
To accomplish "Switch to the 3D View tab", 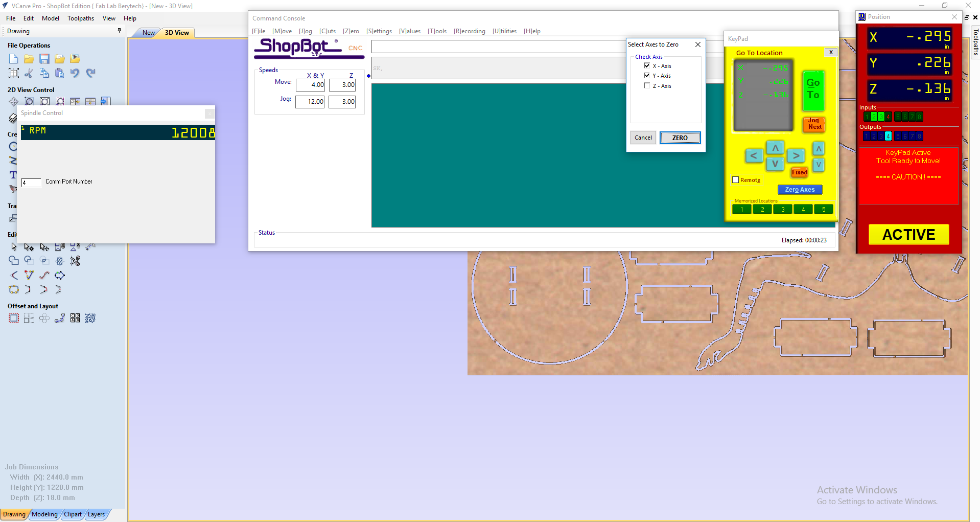I will tap(177, 33).
